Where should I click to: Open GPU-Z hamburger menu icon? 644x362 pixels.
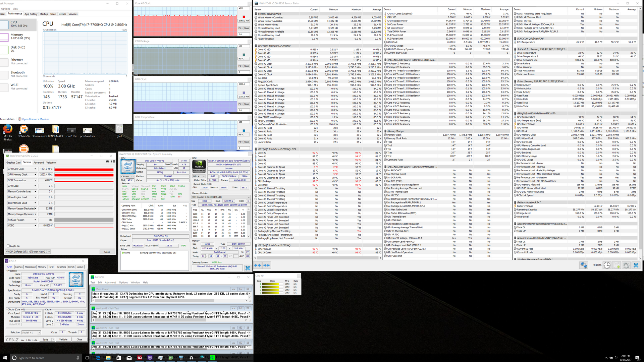click(113, 162)
